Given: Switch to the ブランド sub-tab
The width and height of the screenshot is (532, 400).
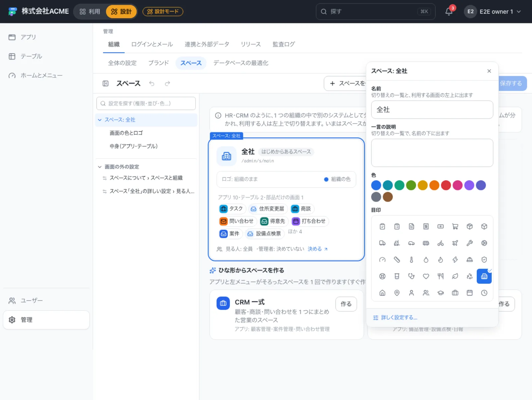Looking at the screenshot, I should (159, 63).
